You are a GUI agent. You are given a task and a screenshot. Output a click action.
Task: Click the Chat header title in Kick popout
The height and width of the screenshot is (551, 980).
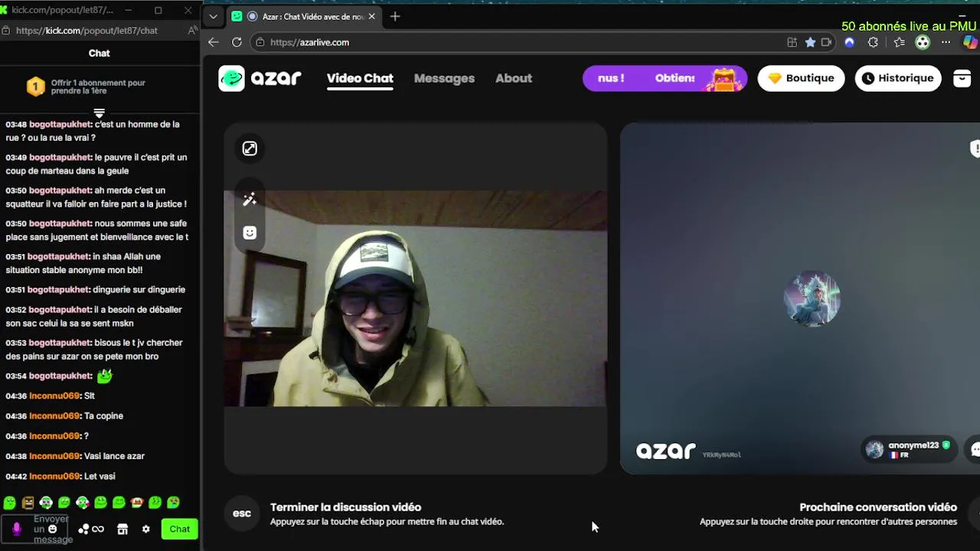tap(100, 53)
